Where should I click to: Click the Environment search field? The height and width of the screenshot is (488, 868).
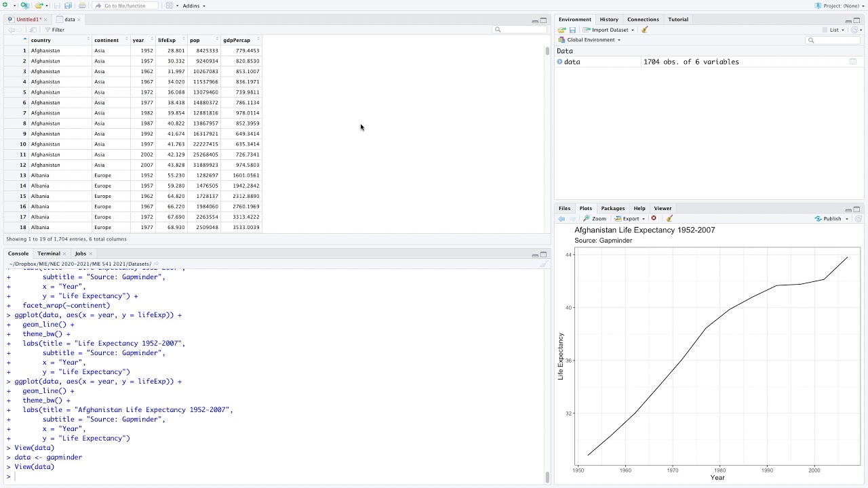(833, 40)
